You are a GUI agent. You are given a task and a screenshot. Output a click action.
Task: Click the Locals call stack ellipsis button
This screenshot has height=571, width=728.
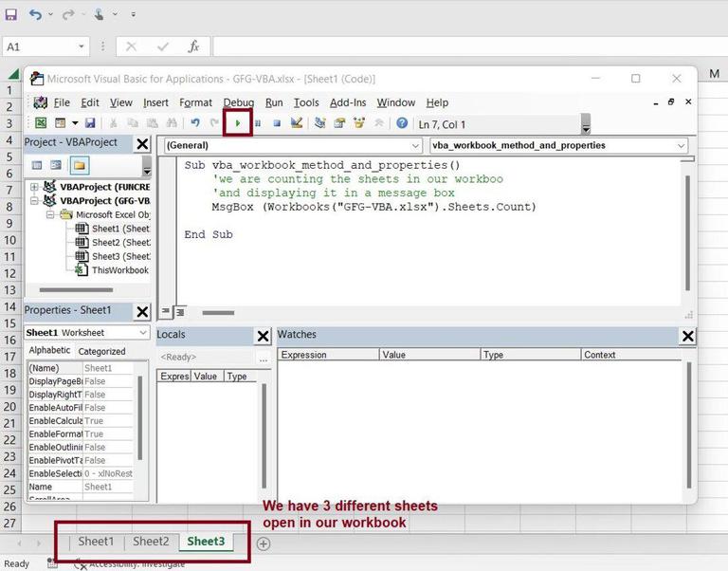point(264,358)
